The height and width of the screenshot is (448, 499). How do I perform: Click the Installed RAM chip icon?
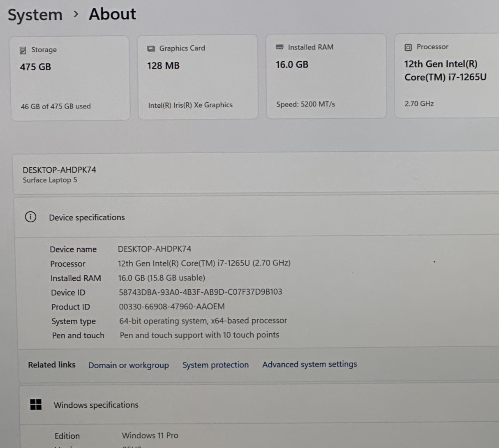coord(280,47)
